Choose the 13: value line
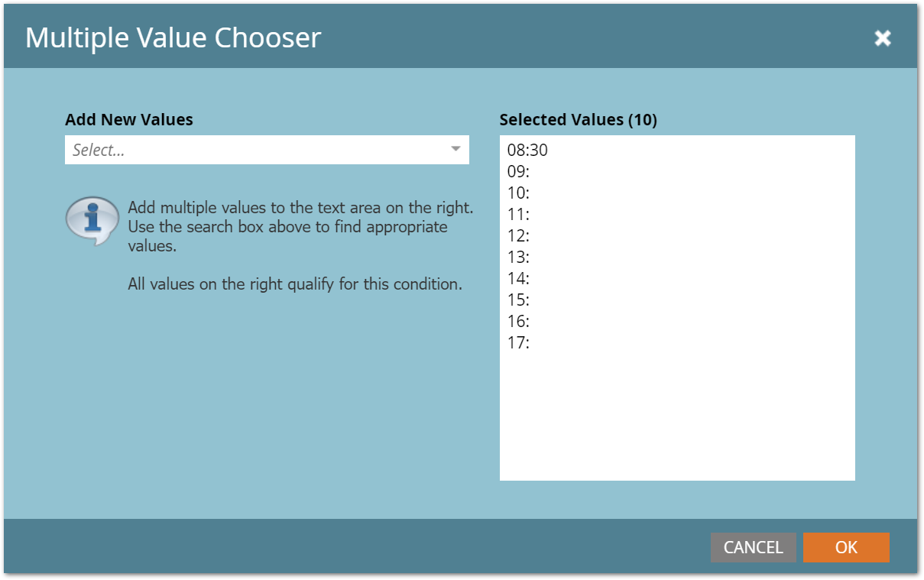Image resolution: width=924 pixels, height=580 pixels. [519, 258]
